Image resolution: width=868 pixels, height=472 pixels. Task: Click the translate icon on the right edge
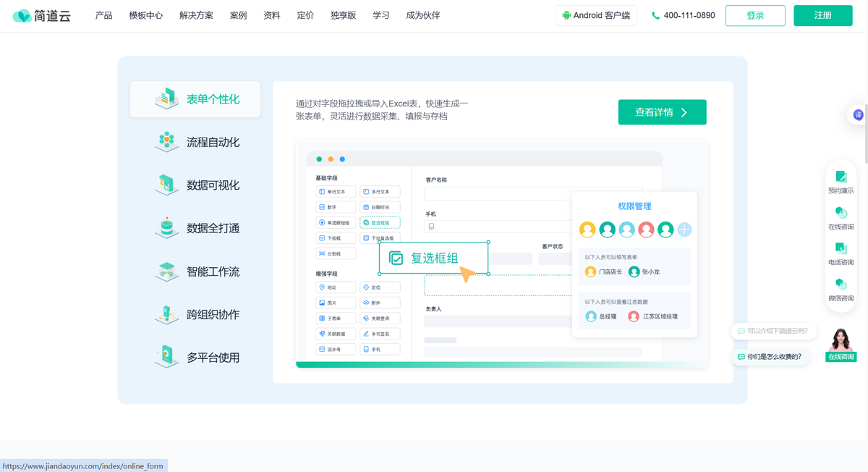[859, 114]
